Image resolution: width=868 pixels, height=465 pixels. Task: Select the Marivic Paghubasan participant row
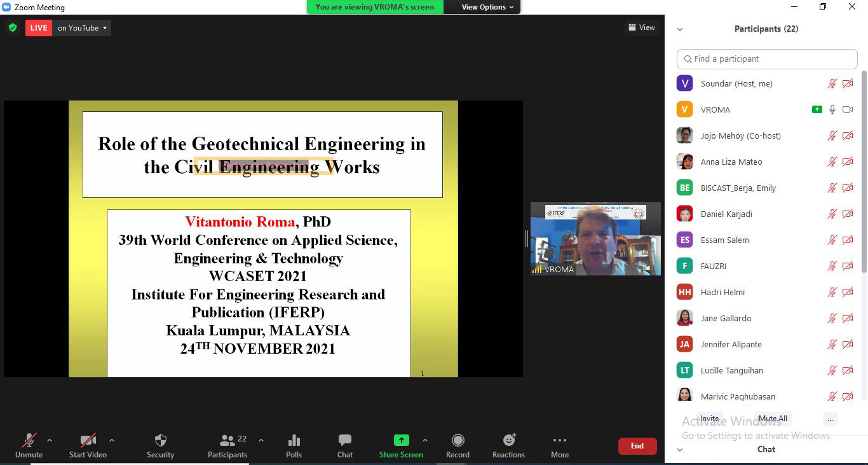point(765,395)
